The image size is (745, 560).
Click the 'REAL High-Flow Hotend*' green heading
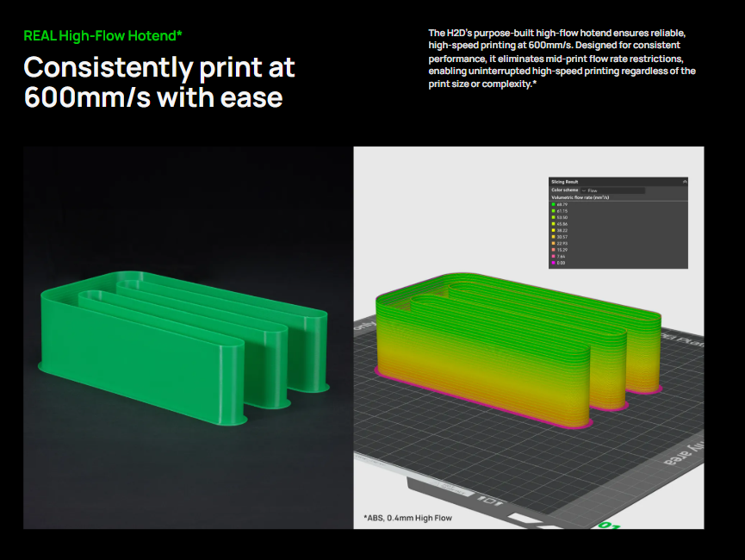point(102,35)
